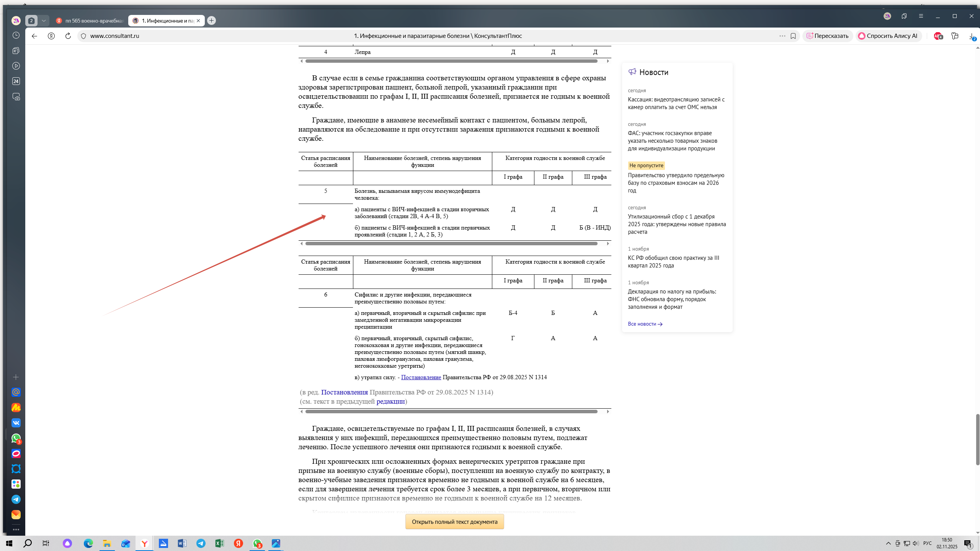Show hidden system tray icons chevron
This screenshot has width=980, height=551.
pos(888,543)
